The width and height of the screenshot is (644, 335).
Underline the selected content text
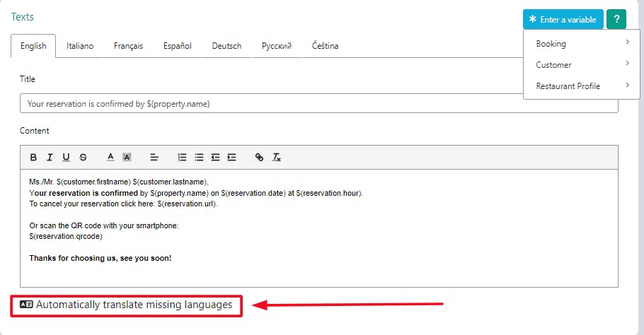tap(66, 157)
